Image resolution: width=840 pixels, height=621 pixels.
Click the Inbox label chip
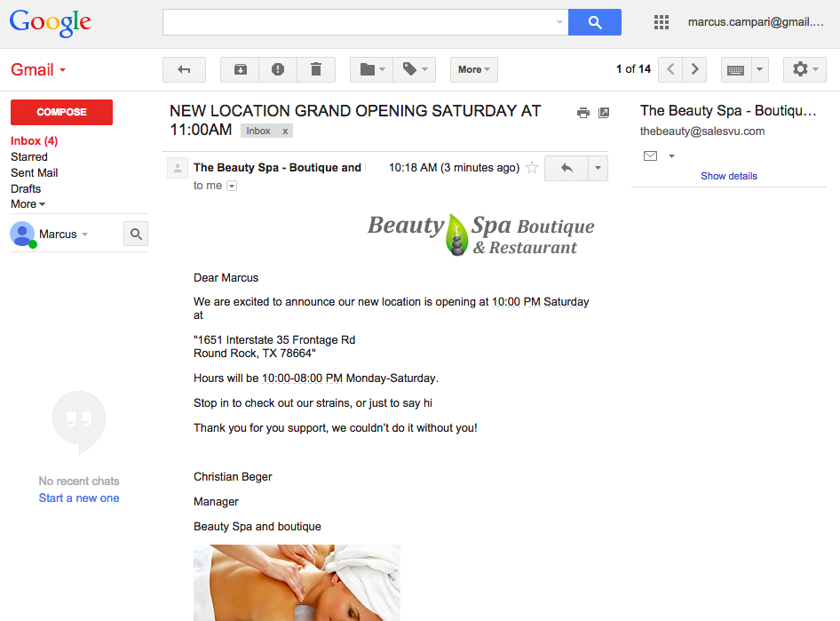(x=258, y=131)
